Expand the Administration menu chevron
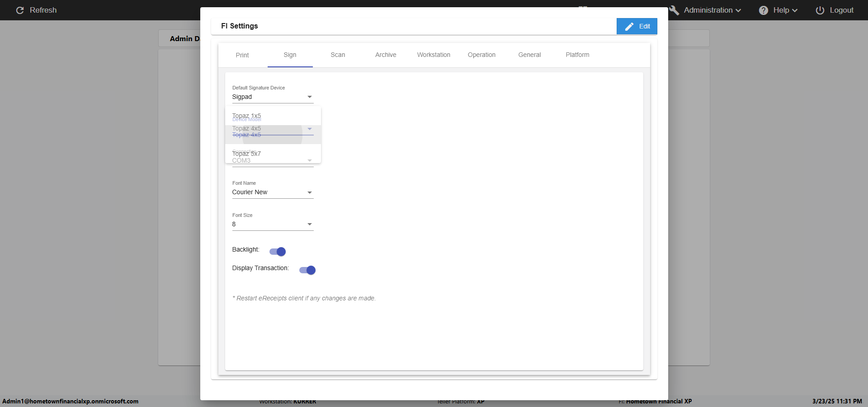 point(738,10)
